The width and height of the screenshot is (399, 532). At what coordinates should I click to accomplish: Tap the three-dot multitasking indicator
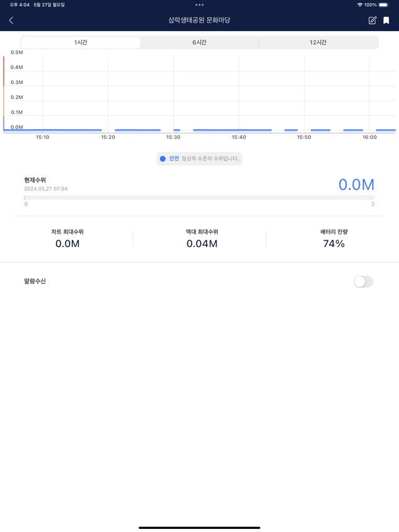(200, 5)
